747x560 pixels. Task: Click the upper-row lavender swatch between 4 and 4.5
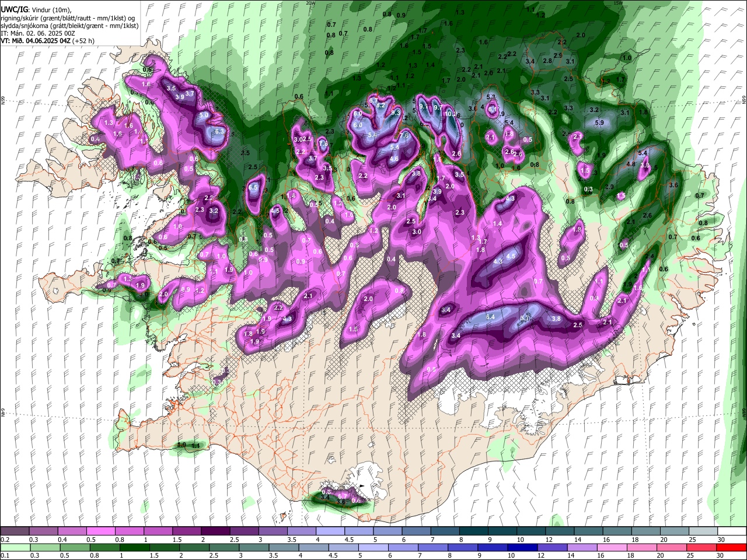point(329,531)
